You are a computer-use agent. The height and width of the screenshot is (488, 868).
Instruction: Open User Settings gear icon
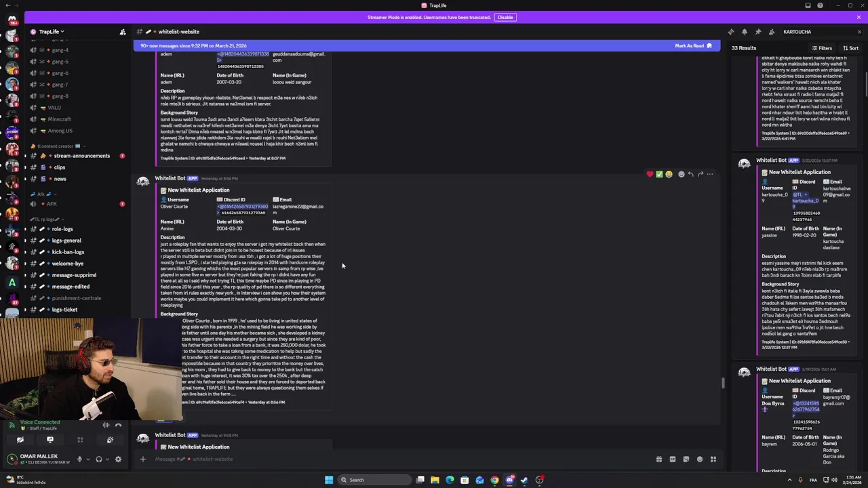(x=118, y=460)
